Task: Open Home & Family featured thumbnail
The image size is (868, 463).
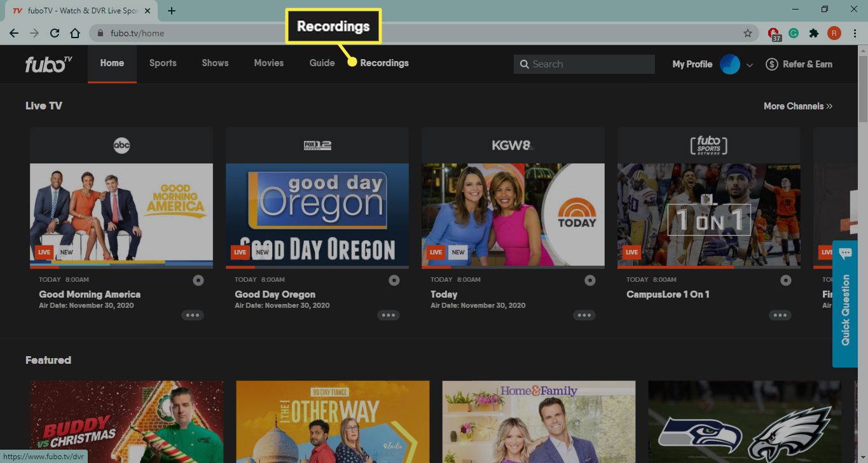Action: tap(539, 422)
